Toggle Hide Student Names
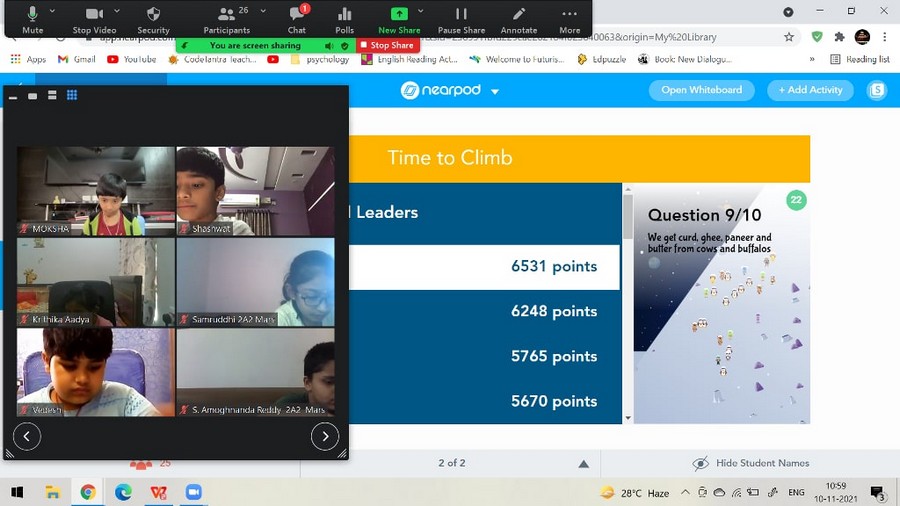Viewport: 900px width, 506px height. pyautogui.click(x=751, y=463)
